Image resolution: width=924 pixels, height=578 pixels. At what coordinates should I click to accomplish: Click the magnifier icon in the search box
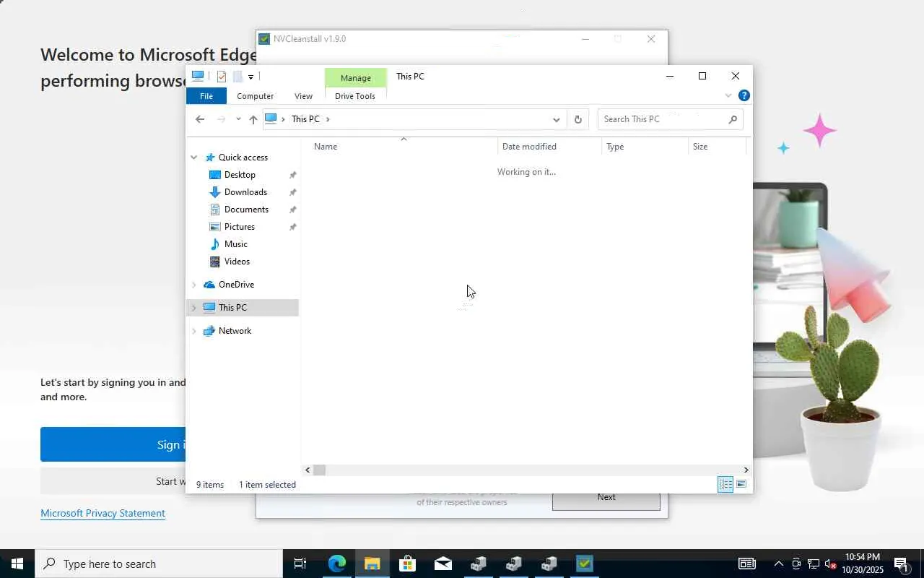[733, 119]
